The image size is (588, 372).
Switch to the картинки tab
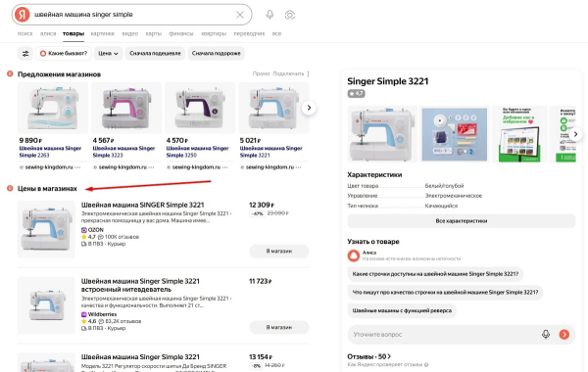[102, 33]
